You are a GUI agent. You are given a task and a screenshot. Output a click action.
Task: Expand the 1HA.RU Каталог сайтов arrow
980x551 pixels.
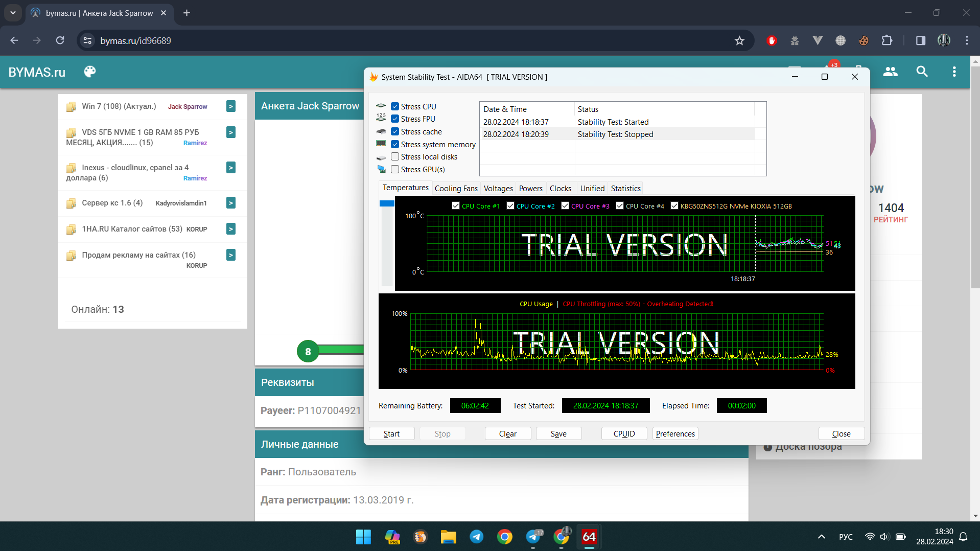coord(231,229)
